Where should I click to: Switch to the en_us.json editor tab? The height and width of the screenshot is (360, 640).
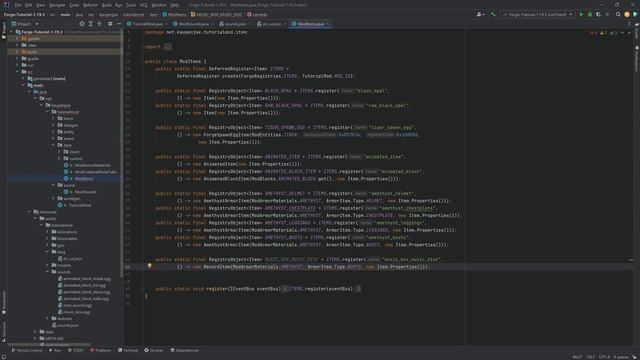point(271,24)
